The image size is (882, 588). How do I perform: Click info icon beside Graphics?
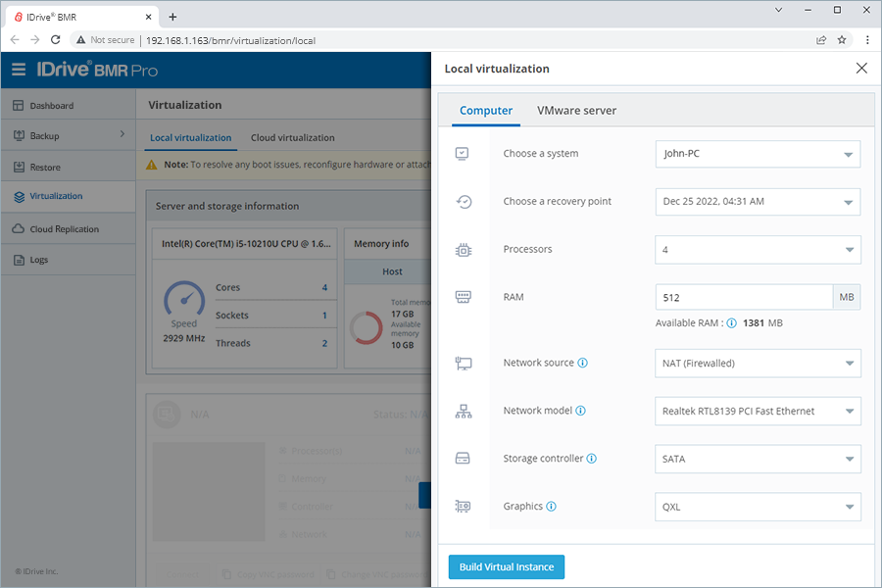click(551, 507)
